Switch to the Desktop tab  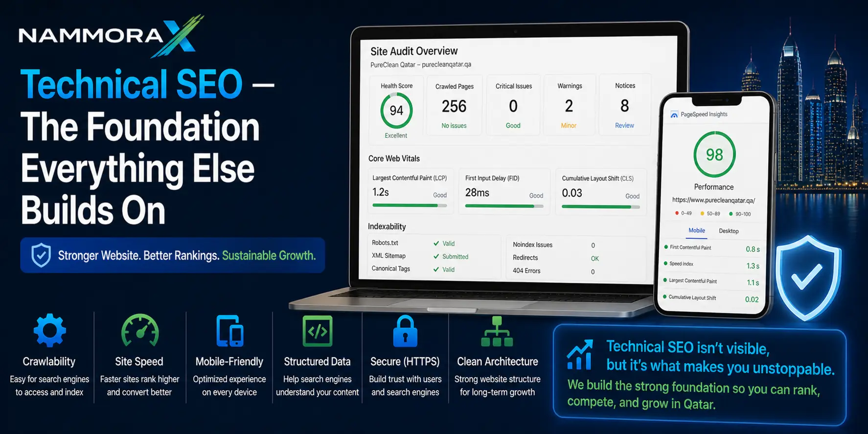(729, 231)
